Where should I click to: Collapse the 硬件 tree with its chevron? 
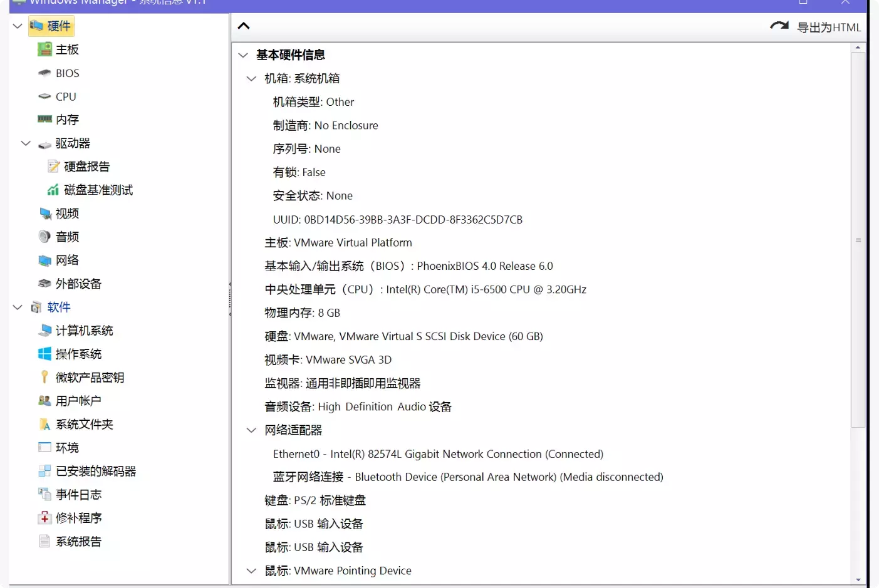pyautogui.click(x=17, y=26)
